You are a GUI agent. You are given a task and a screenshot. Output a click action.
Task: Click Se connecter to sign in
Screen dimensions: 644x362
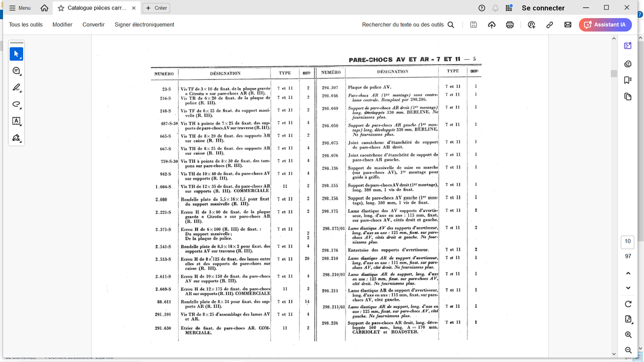[543, 8]
